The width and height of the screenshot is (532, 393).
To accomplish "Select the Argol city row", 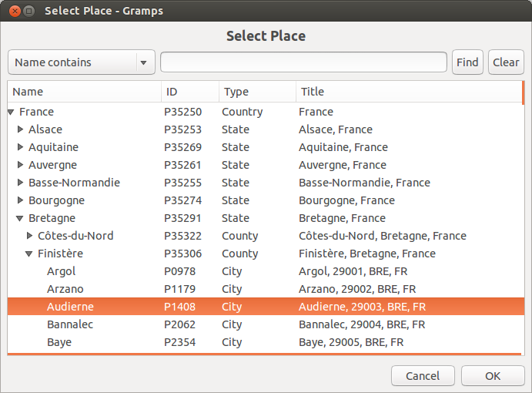I will tap(266, 271).
